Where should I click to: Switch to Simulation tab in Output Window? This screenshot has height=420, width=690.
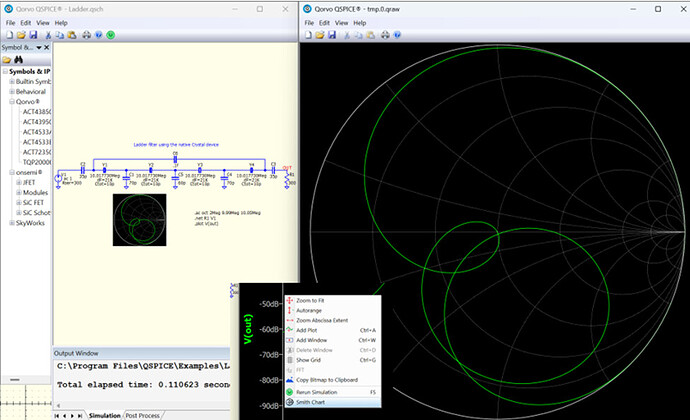tap(104, 416)
